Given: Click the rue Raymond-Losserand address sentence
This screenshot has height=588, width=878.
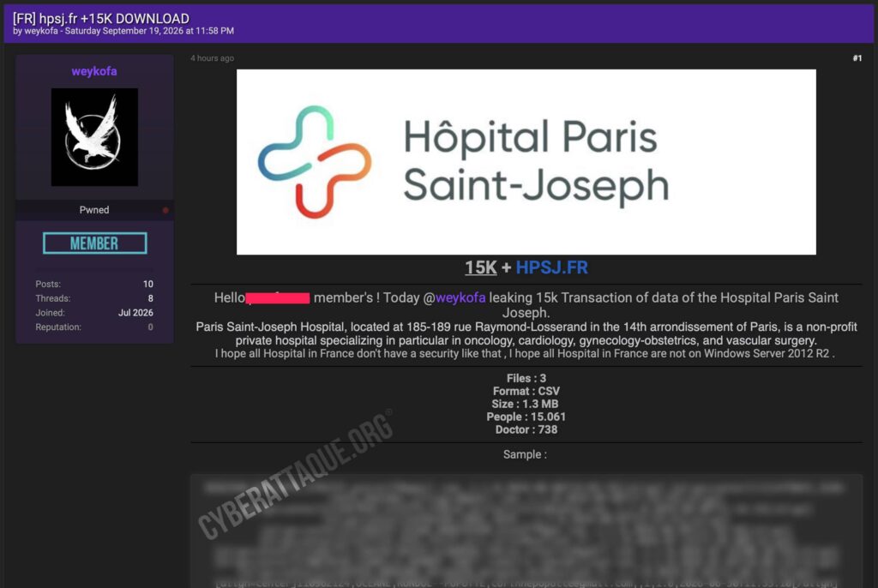Looking at the screenshot, I should 526,333.
